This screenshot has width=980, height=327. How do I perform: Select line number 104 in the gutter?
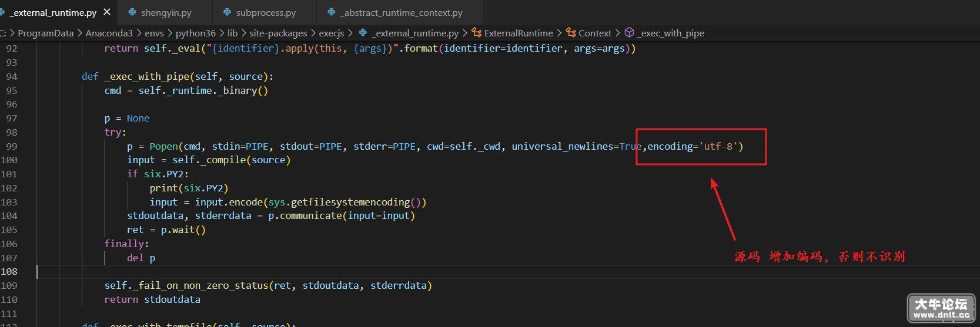click(x=9, y=215)
